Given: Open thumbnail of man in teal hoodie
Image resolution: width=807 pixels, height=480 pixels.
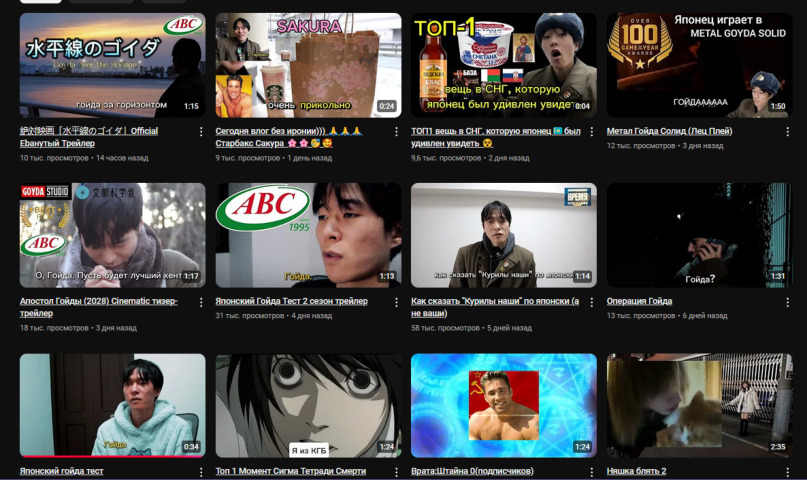Looking at the screenshot, I should (x=113, y=405).
